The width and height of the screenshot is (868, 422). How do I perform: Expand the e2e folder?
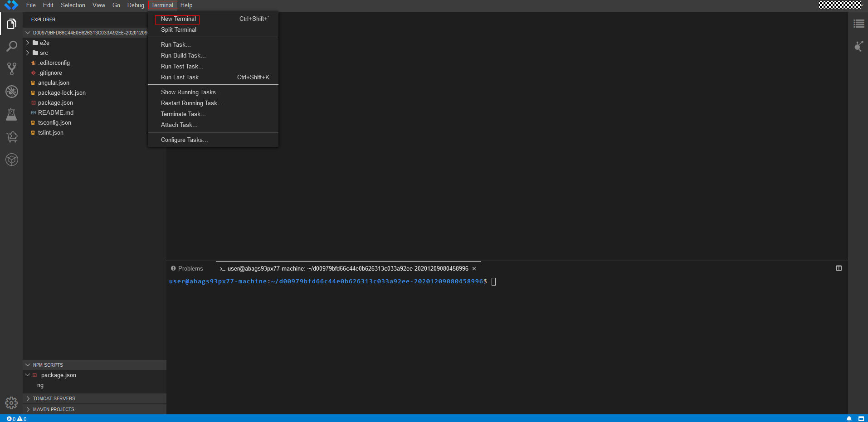click(44, 43)
